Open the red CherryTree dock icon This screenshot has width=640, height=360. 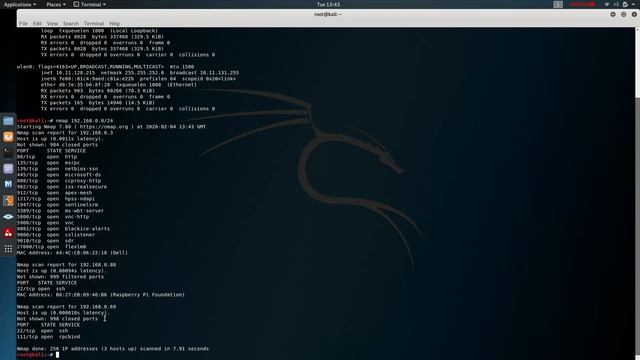8,233
